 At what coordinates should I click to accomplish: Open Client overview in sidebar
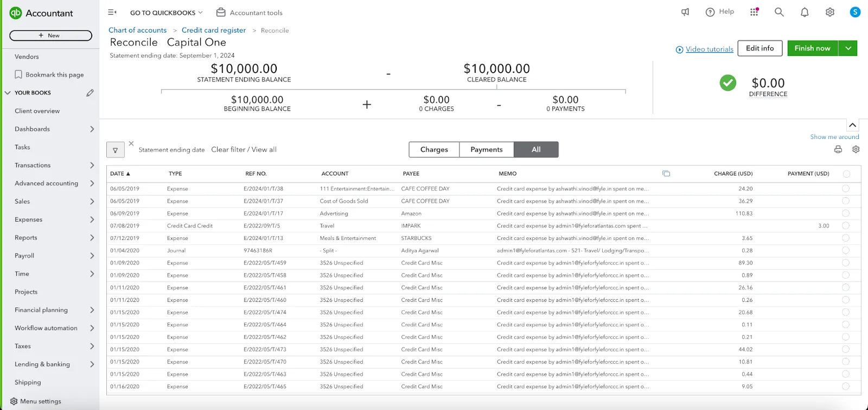pyautogui.click(x=37, y=111)
